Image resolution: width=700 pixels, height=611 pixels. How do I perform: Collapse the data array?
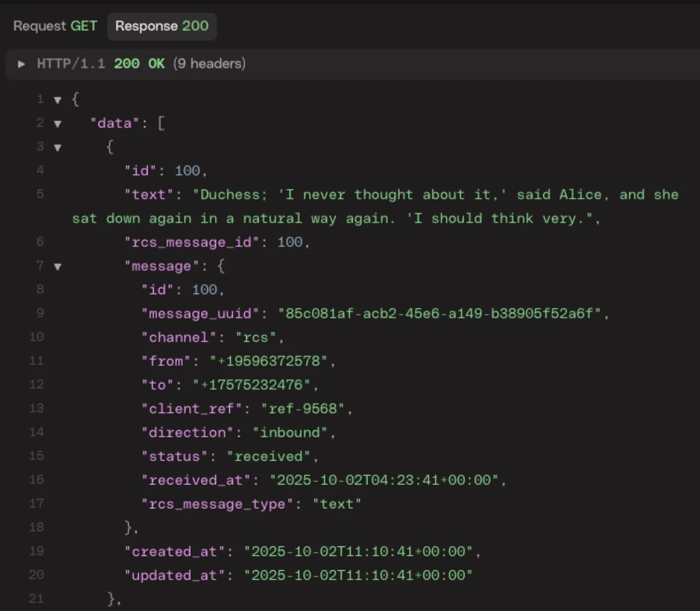click(x=57, y=123)
